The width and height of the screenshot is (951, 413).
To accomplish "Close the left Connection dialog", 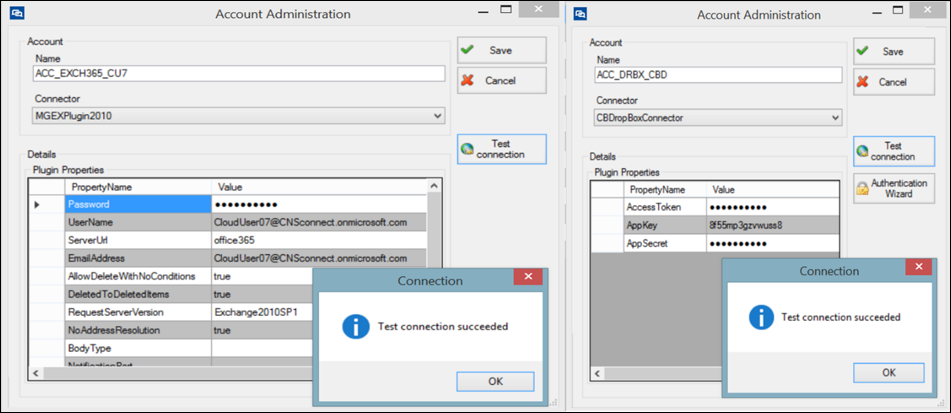I will point(528,277).
